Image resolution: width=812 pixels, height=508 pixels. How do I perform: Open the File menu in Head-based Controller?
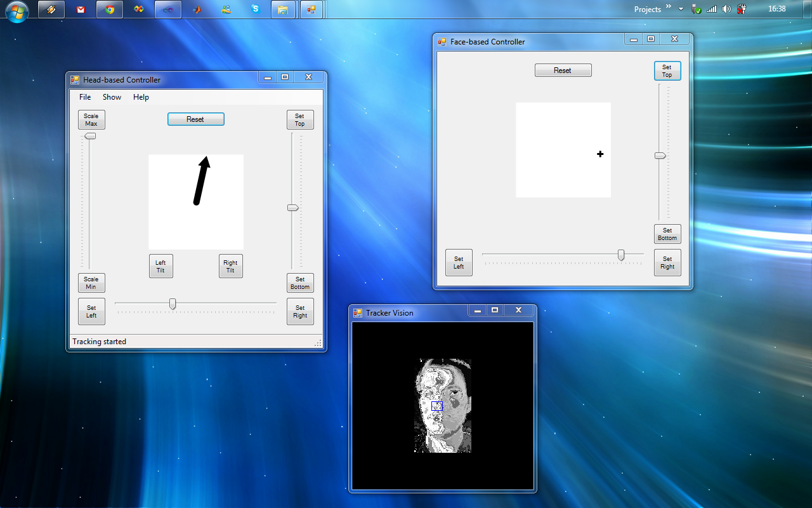[85, 97]
